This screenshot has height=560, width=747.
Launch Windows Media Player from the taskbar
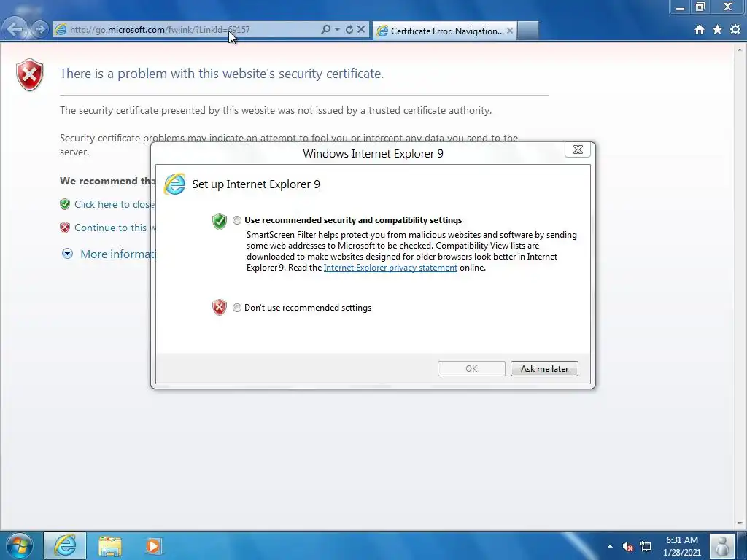[153, 546]
